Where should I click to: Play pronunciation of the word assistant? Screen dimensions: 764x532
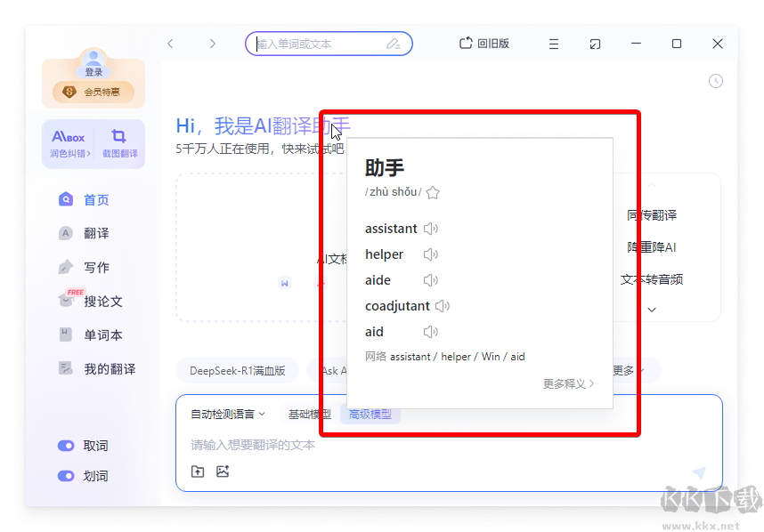click(x=430, y=229)
